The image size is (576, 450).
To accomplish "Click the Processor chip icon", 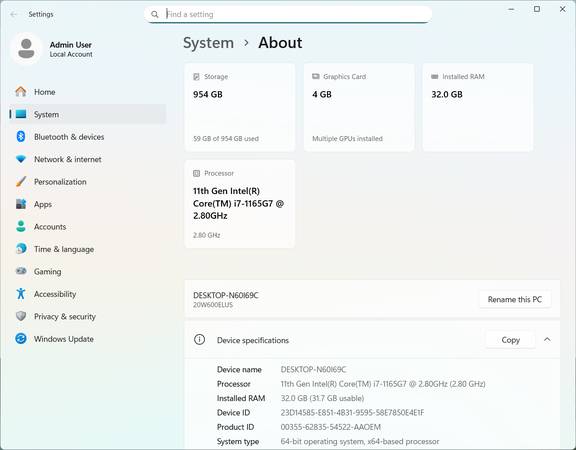I will (197, 173).
